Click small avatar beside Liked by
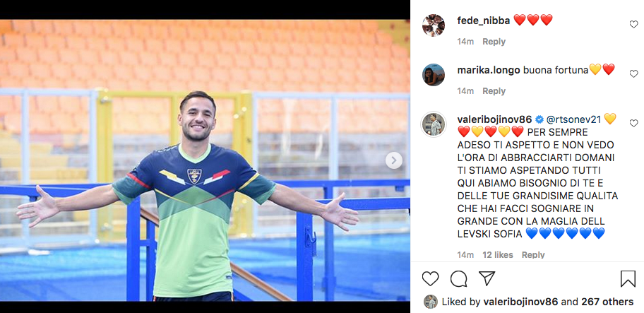The height and width of the screenshot is (313, 644). pos(430,302)
